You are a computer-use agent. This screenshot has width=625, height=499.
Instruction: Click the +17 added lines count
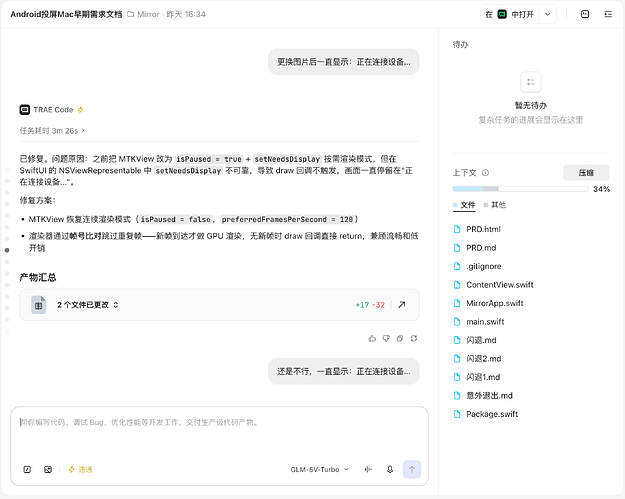pos(362,305)
